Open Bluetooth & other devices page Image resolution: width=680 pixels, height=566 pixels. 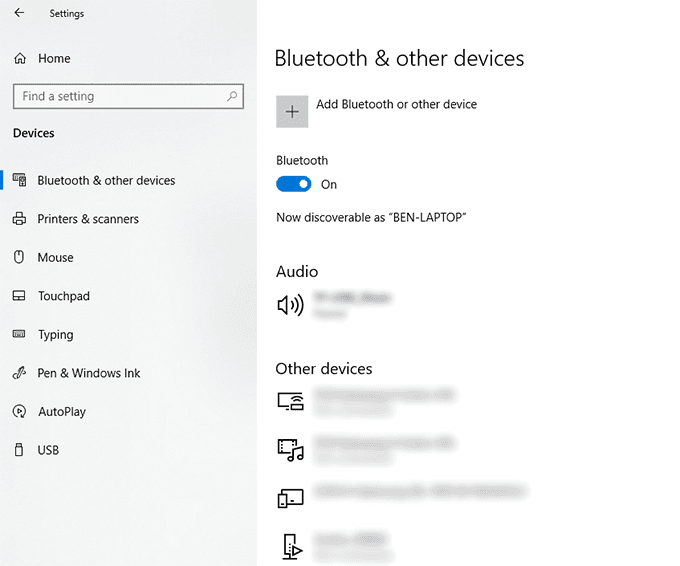(106, 181)
